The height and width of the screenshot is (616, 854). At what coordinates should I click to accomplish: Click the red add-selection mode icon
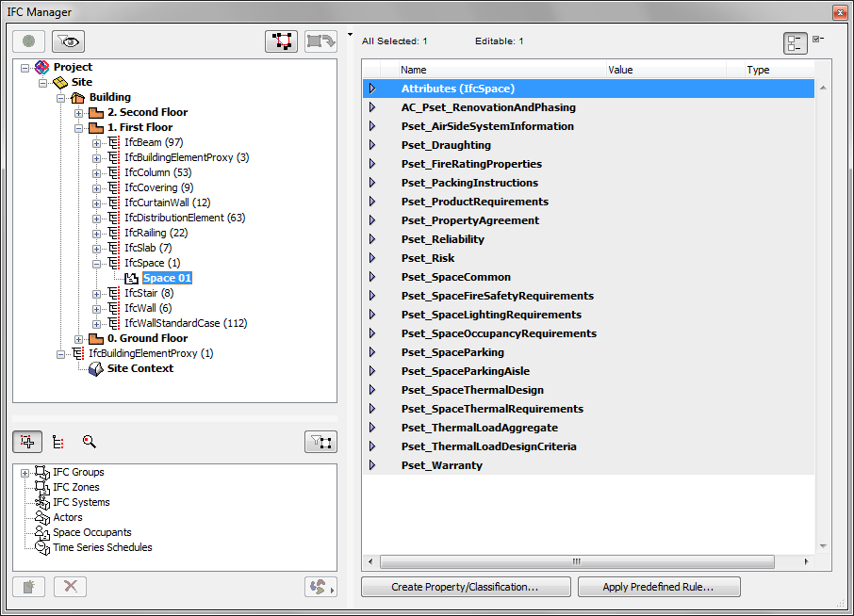click(27, 442)
